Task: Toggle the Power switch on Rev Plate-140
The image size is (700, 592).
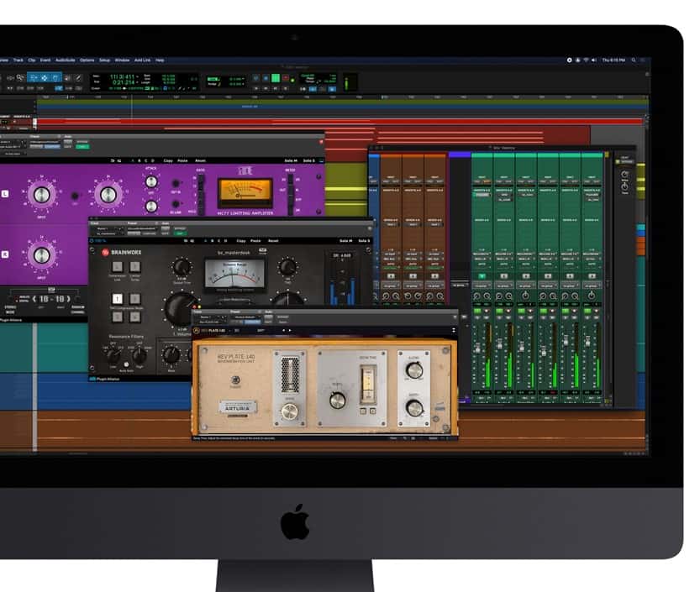Action: pyautogui.click(x=235, y=380)
